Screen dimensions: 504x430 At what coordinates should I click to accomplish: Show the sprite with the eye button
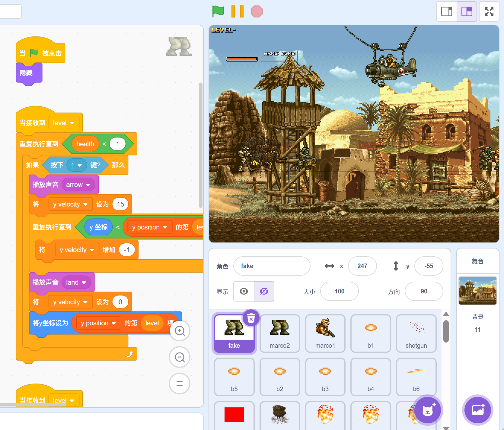pyautogui.click(x=244, y=291)
